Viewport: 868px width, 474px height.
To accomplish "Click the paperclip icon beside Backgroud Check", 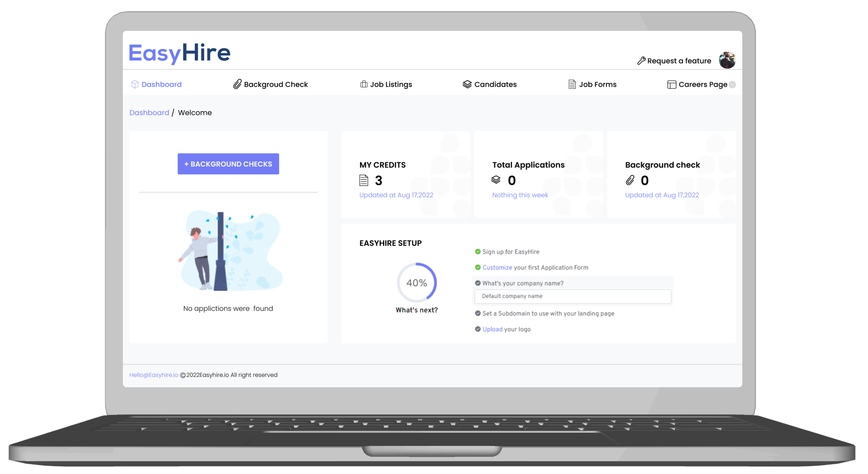I will tap(237, 84).
